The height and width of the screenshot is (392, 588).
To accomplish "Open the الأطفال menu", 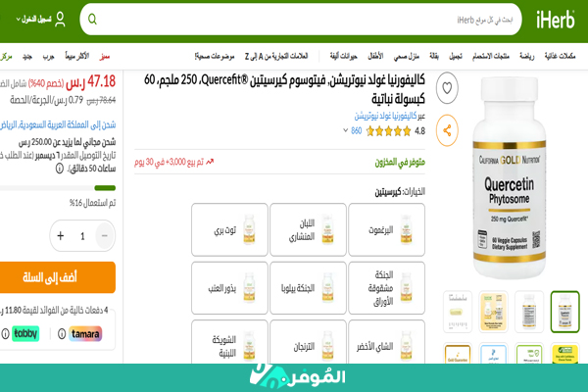I will (375, 56).
